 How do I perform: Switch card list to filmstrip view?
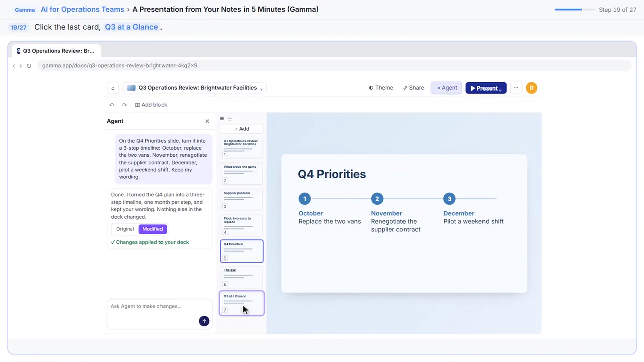(222, 119)
